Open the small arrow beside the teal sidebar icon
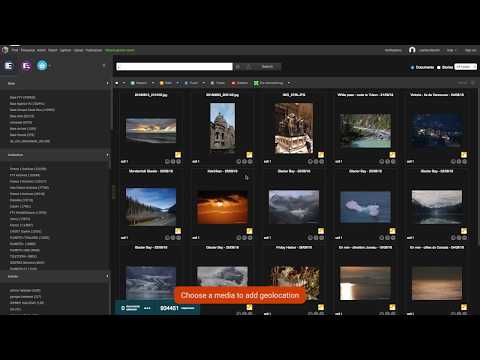Image resolution: width=480 pixels, height=360 pixels. click(50, 66)
